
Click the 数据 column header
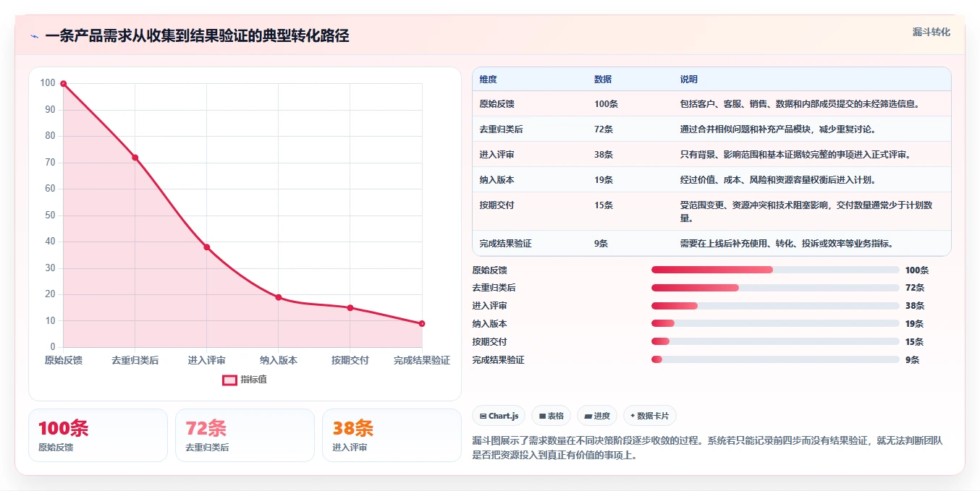click(603, 80)
